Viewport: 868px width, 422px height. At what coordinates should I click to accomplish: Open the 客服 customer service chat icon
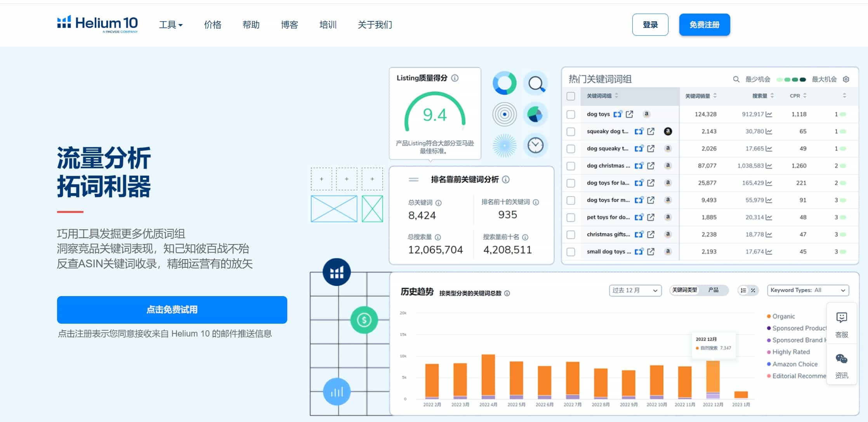pos(841,324)
